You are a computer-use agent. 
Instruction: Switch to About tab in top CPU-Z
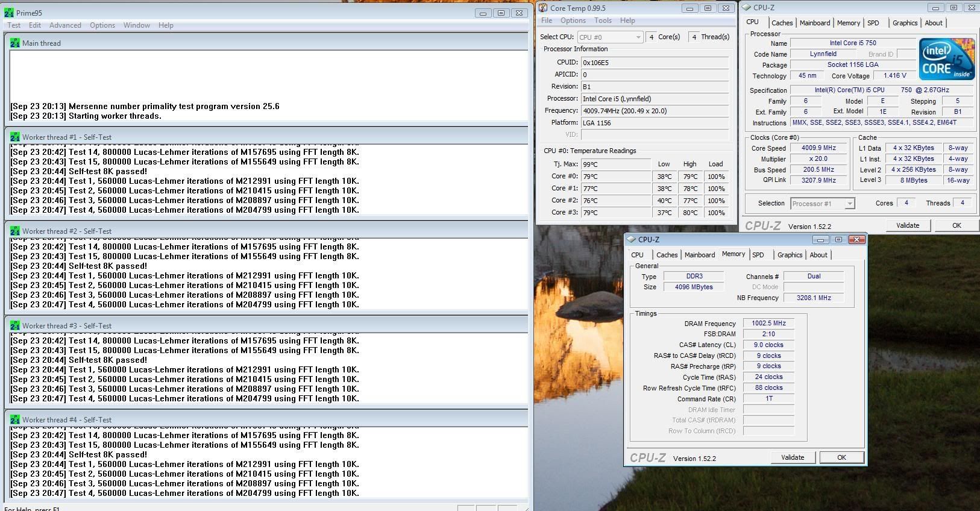click(x=934, y=23)
